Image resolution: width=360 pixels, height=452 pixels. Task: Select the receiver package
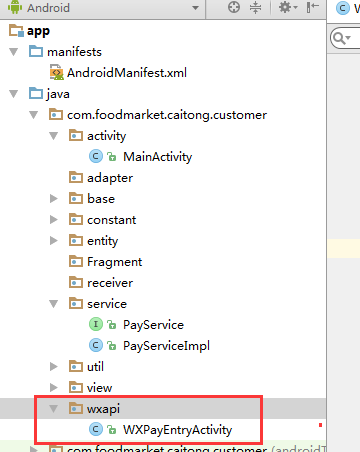110,283
